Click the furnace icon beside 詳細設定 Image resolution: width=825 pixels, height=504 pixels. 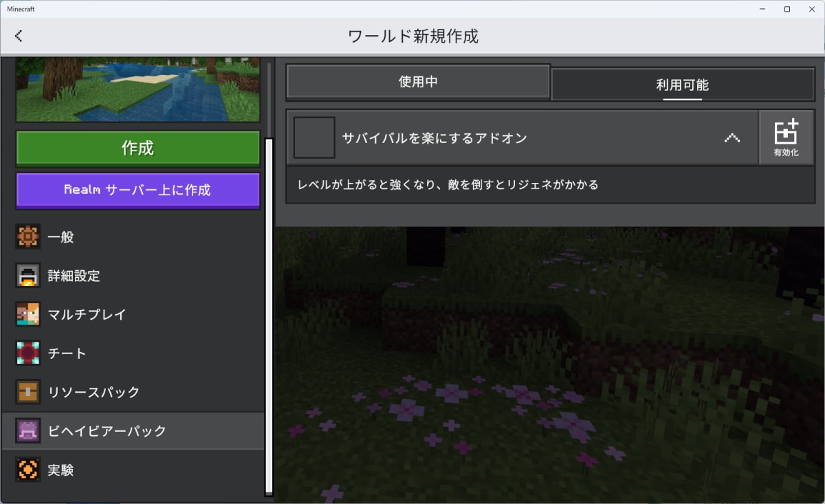click(28, 276)
